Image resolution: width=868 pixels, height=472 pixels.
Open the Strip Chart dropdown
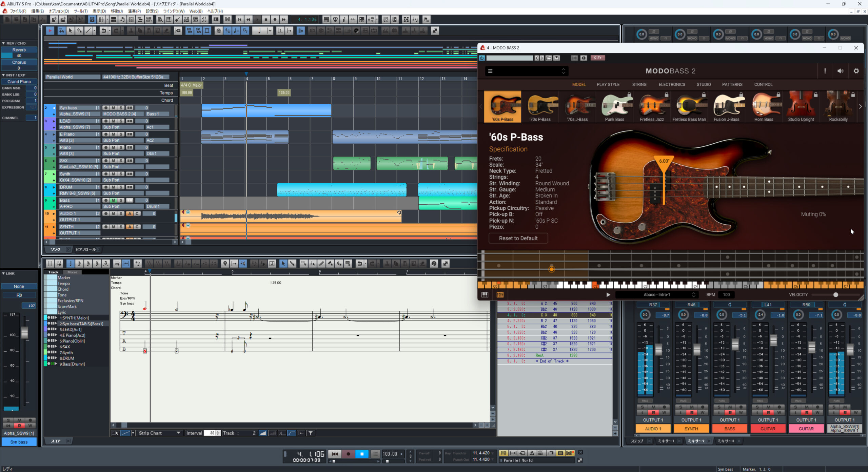(x=178, y=433)
